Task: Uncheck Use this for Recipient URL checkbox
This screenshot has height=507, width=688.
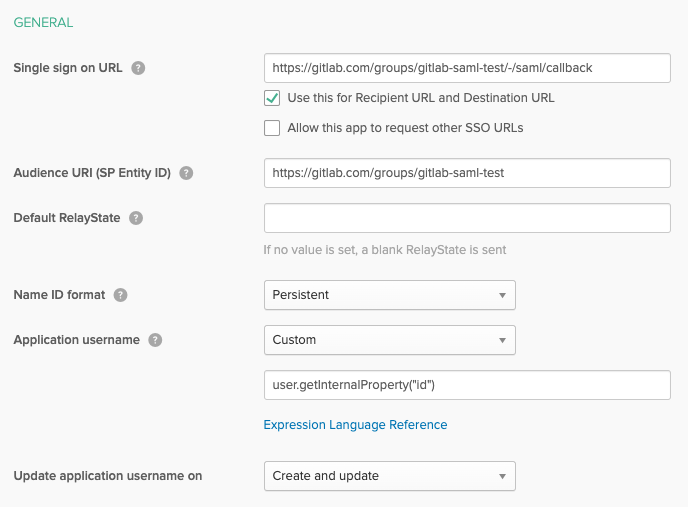Action: 272,98
